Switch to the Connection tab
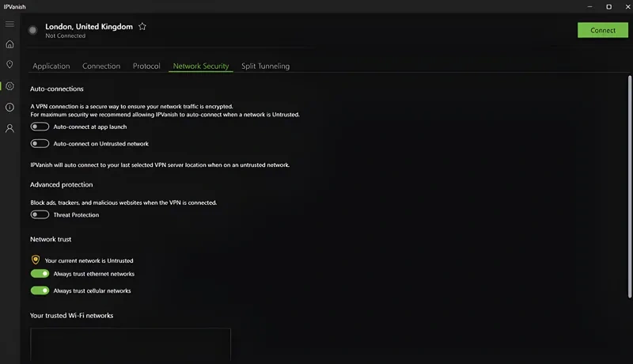Viewport: 633px width, 364px height. coord(101,66)
